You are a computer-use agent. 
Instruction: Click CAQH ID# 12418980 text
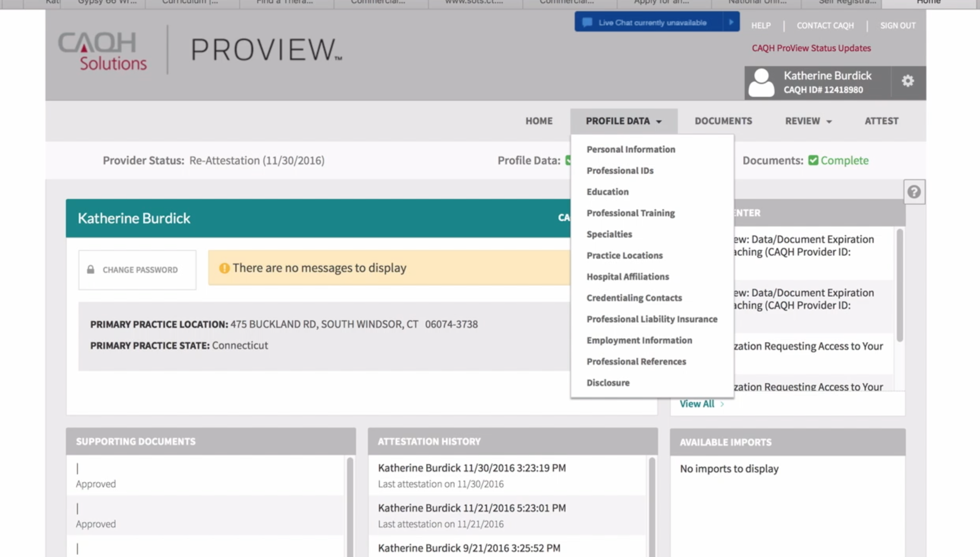(x=823, y=90)
